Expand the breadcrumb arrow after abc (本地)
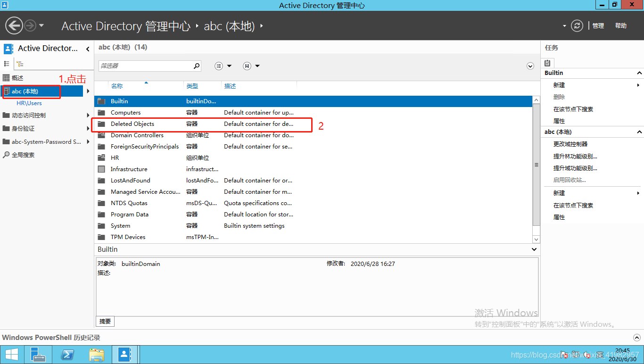The height and width of the screenshot is (364, 644). click(262, 25)
